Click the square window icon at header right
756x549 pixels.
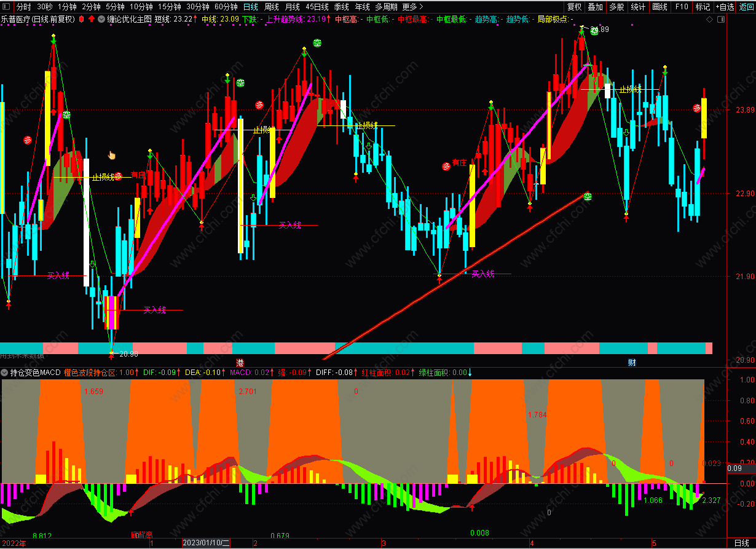721,19
